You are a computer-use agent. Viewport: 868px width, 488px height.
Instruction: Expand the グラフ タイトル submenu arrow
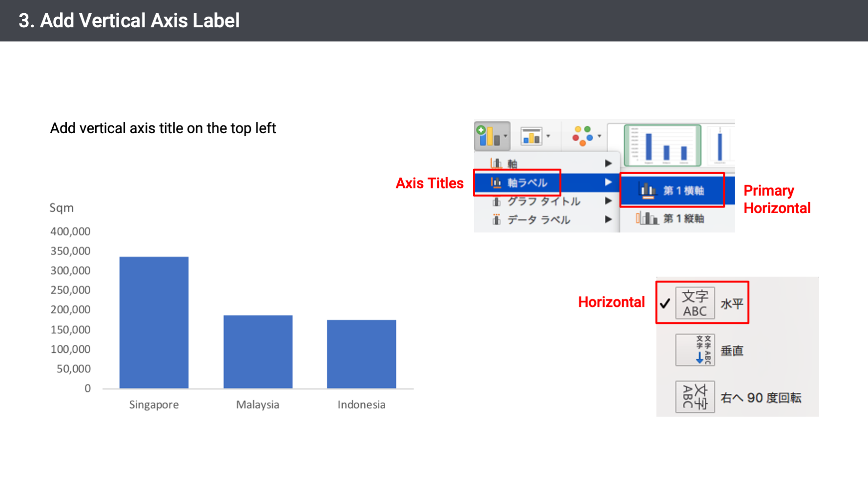click(608, 201)
